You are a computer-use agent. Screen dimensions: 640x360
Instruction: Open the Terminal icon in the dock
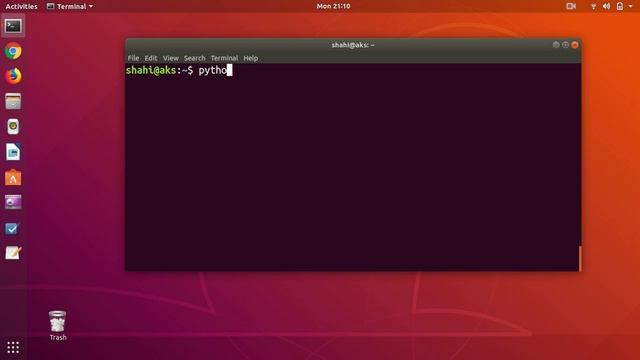pyautogui.click(x=13, y=26)
